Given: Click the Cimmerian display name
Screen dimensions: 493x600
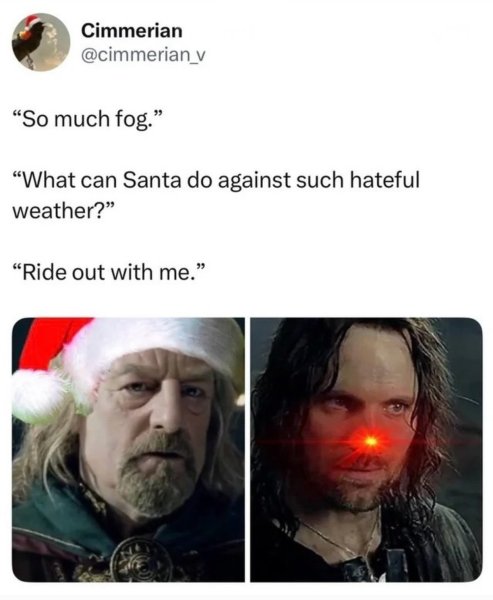Looking at the screenshot, I should point(132,31).
